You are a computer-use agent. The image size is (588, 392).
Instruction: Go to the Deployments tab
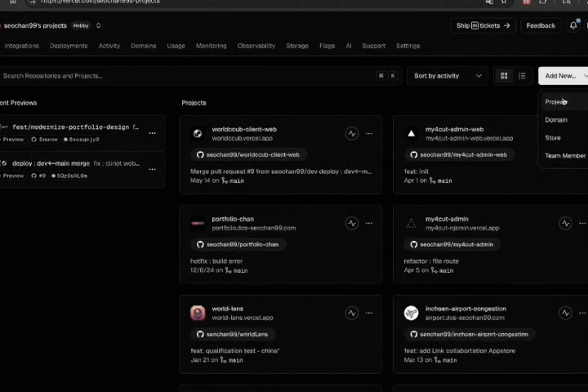point(69,46)
